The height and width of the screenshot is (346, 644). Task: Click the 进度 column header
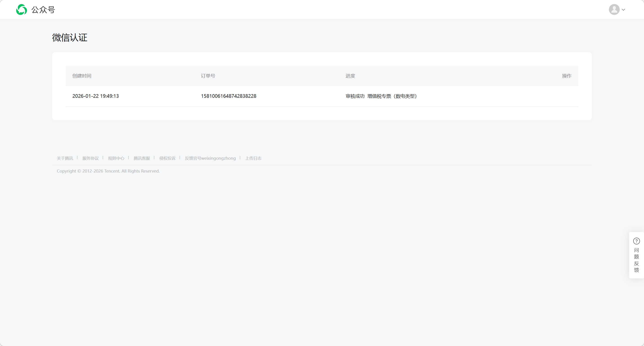(x=350, y=76)
